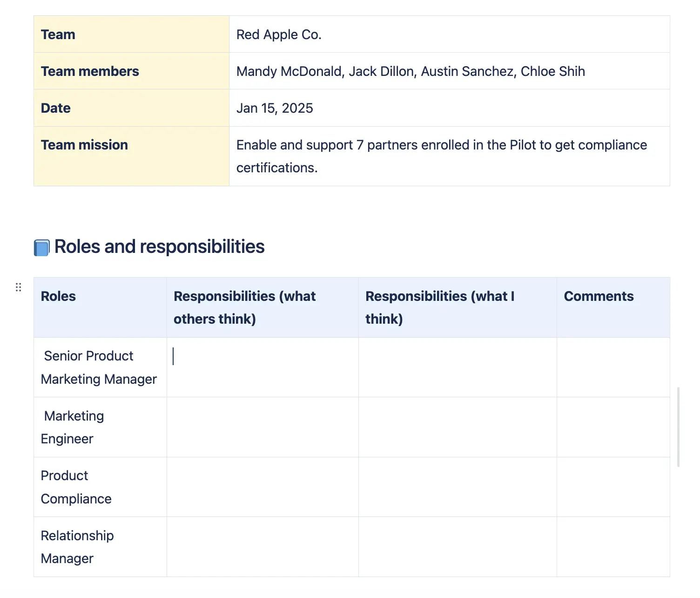Click 'what I think' cell for Relationship Manager
This screenshot has height=598, width=700.
[x=458, y=547]
